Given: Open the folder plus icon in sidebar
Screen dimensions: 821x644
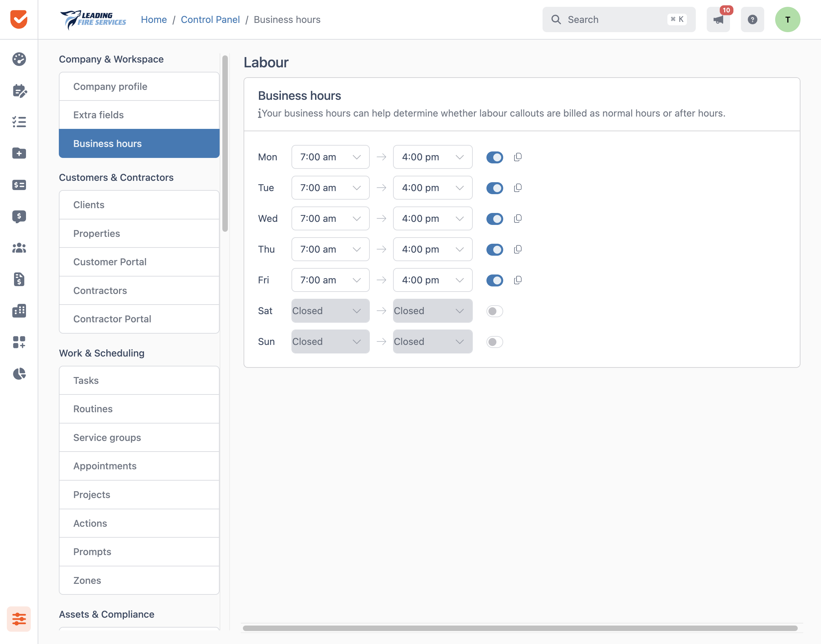Looking at the screenshot, I should coord(19,153).
